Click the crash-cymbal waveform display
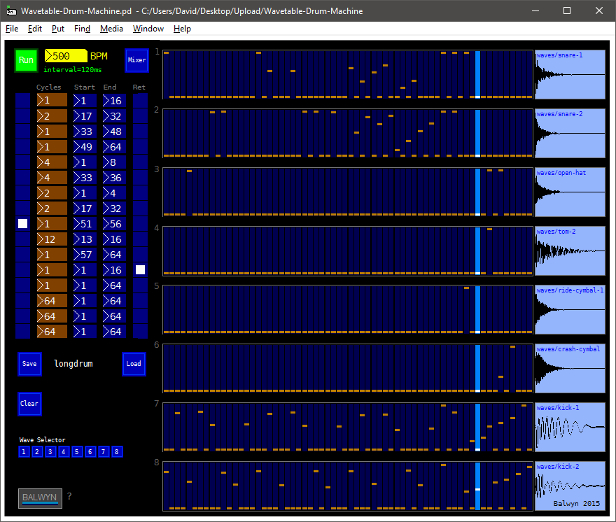616x522 pixels. pyautogui.click(x=570, y=368)
